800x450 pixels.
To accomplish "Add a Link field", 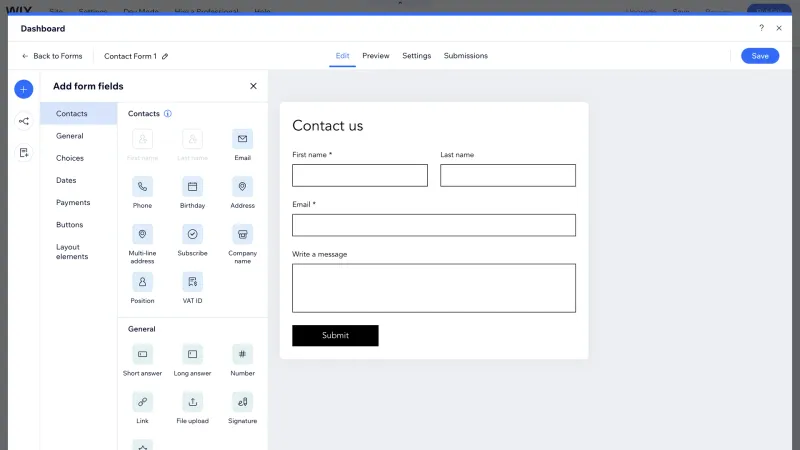I will click(x=142, y=402).
